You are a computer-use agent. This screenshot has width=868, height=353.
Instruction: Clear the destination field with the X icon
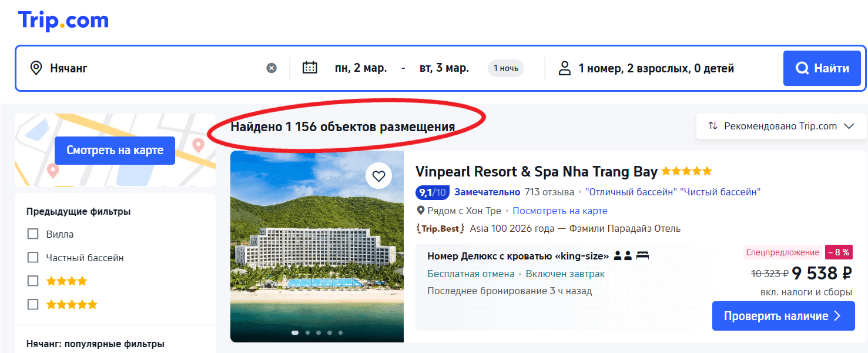click(271, 67)
